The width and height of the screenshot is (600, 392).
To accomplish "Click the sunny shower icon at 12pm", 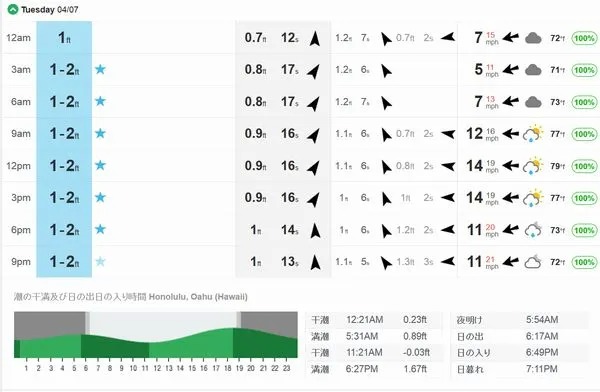I will (x=533, y=166).
